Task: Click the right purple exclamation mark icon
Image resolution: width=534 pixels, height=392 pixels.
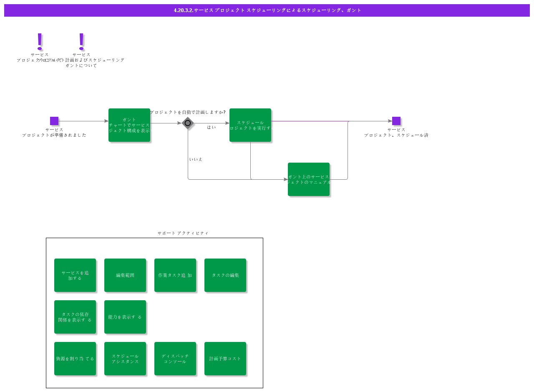Action: point(81,42)
